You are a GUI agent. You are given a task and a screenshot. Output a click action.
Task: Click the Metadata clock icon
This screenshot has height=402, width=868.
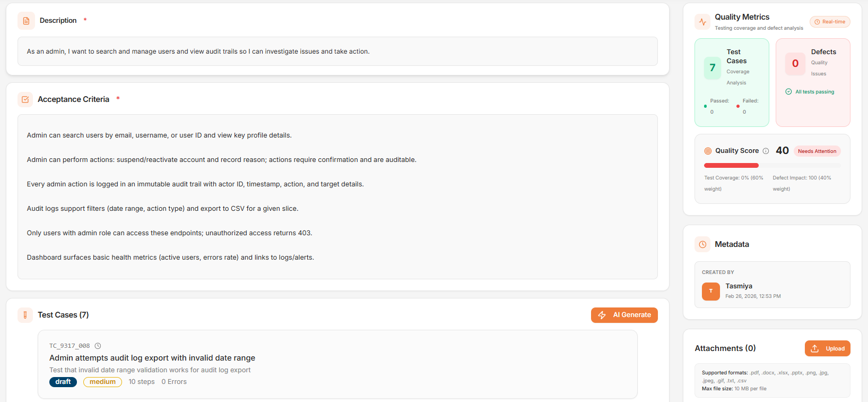[x=702, y=244]
